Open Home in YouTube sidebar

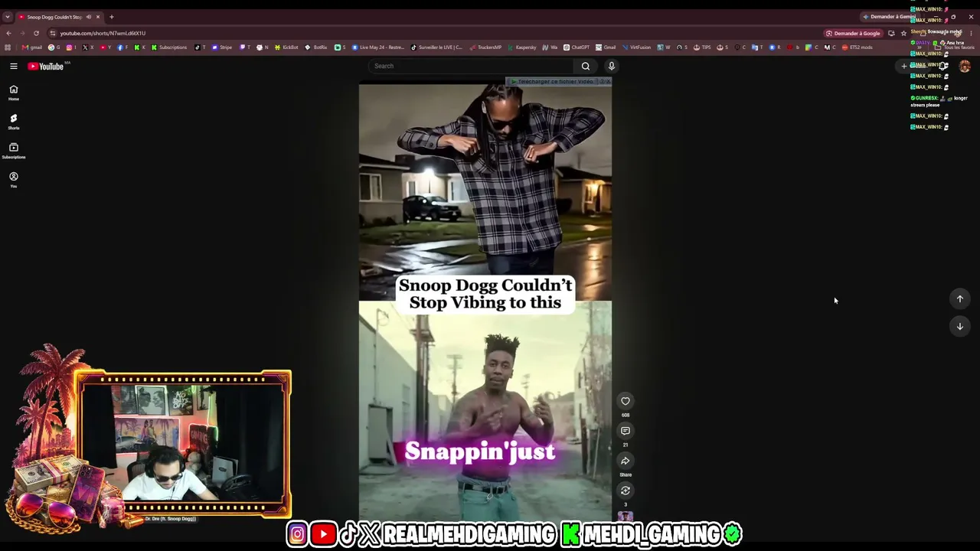click(x=13, y=93)
